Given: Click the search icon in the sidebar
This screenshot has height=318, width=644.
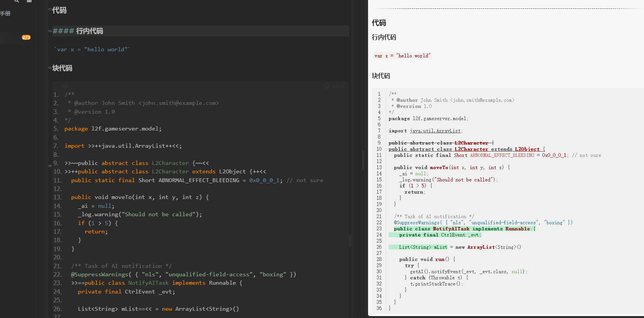Looking at the screenshot, I should [16, 1].
